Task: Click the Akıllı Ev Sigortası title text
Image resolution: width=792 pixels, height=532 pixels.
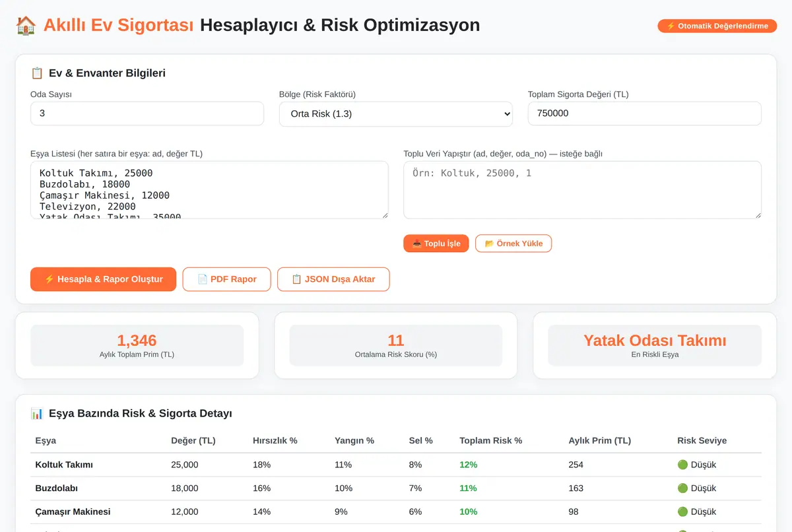Action: coord(119,25)
